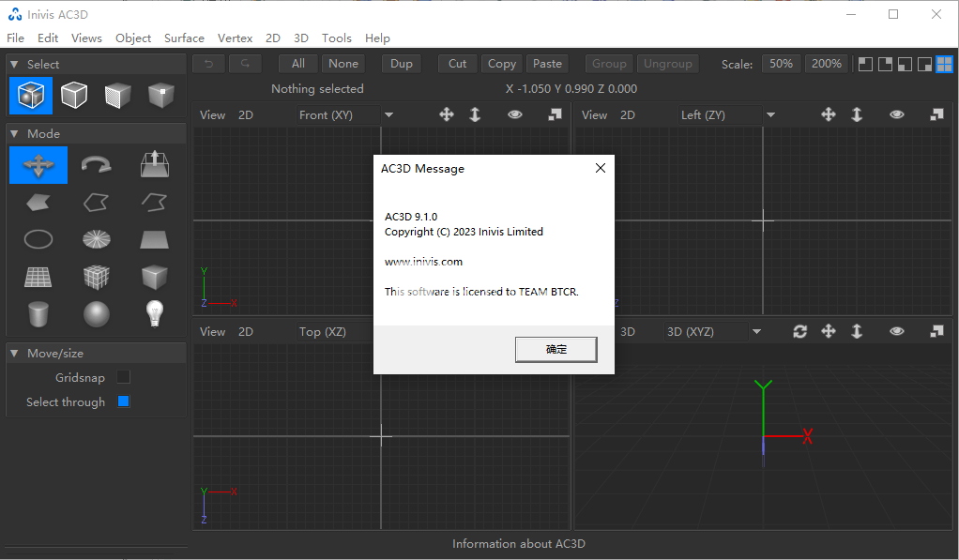Open the 2D menu of Left pane
This screenshot has height=560, width=959.
coord(628,115)
